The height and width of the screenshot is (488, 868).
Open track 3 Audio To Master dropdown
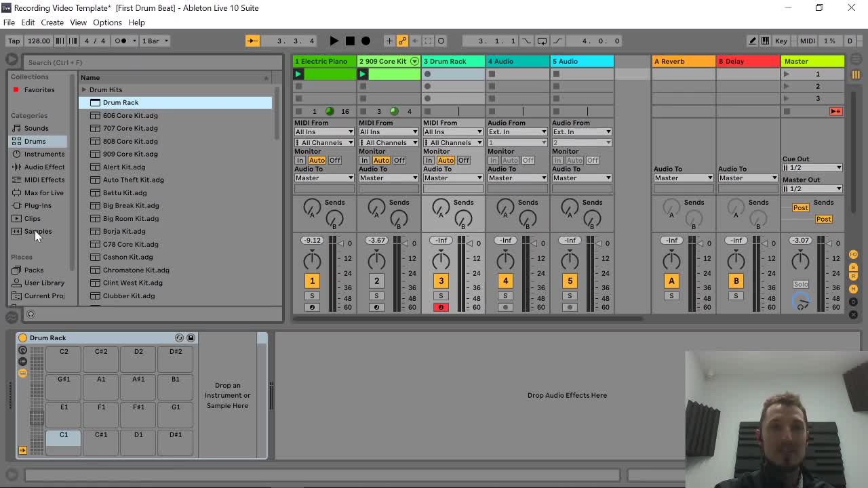[x=453, y=178]
